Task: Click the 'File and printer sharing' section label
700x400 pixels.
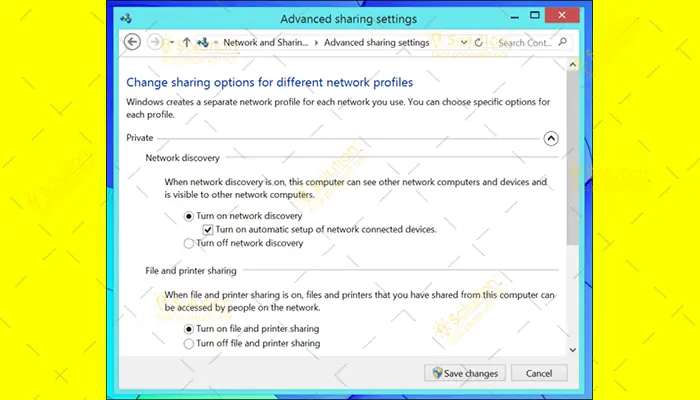Action: 191,271
